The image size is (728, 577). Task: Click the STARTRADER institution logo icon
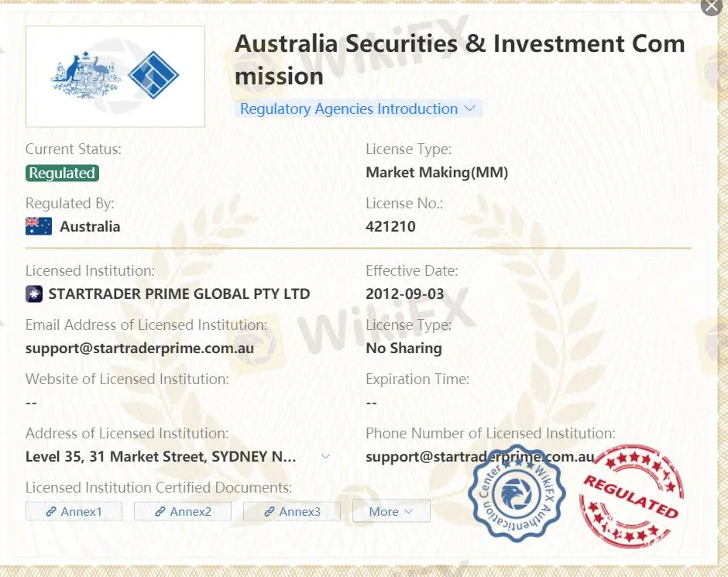pos(34,294)
